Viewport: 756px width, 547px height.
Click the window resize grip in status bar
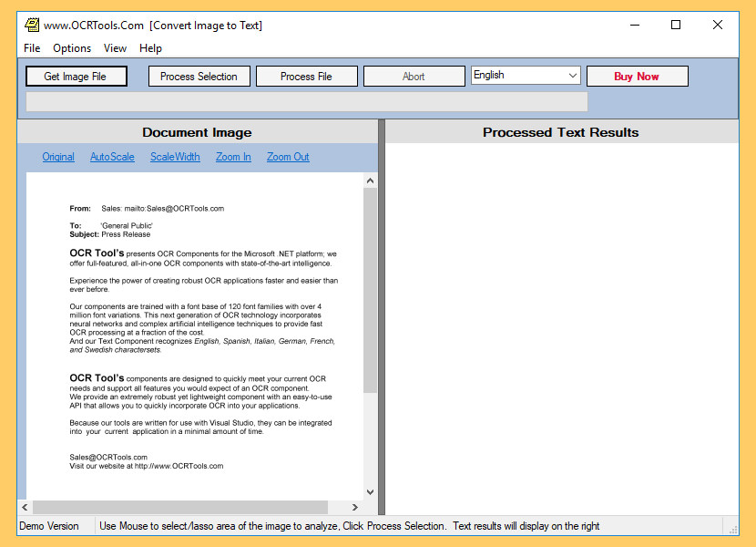733,529
